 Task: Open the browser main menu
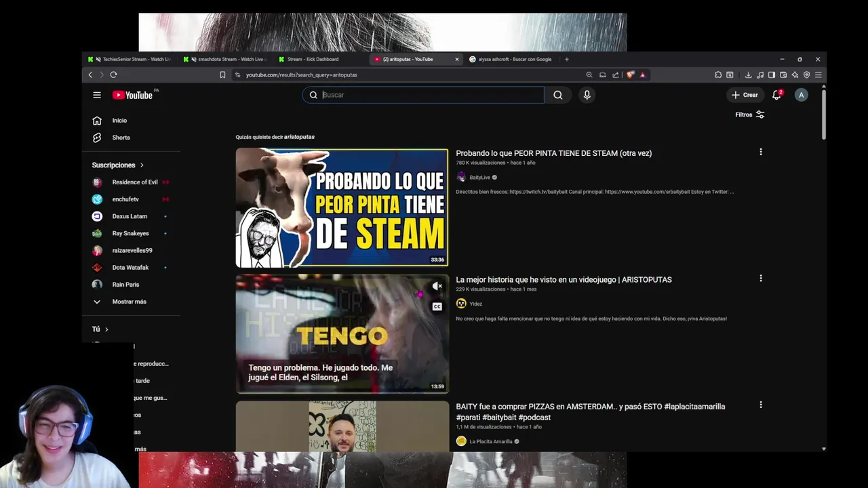coord(818,75)
